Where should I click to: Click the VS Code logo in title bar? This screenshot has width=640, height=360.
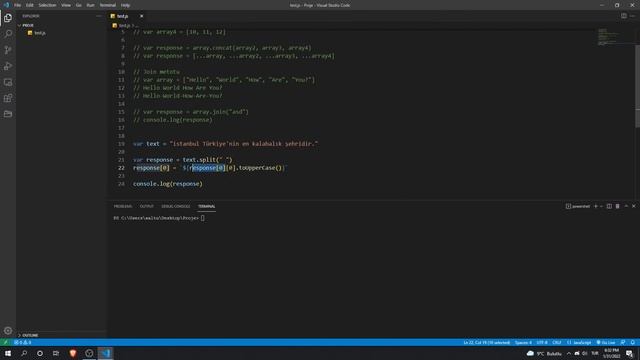(x=6, y=5)
